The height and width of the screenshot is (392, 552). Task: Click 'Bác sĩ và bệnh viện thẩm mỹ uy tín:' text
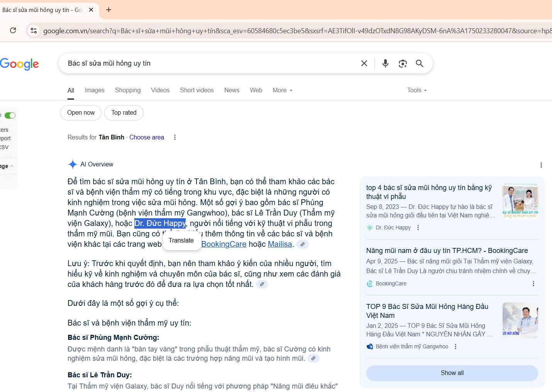(129, 323)
